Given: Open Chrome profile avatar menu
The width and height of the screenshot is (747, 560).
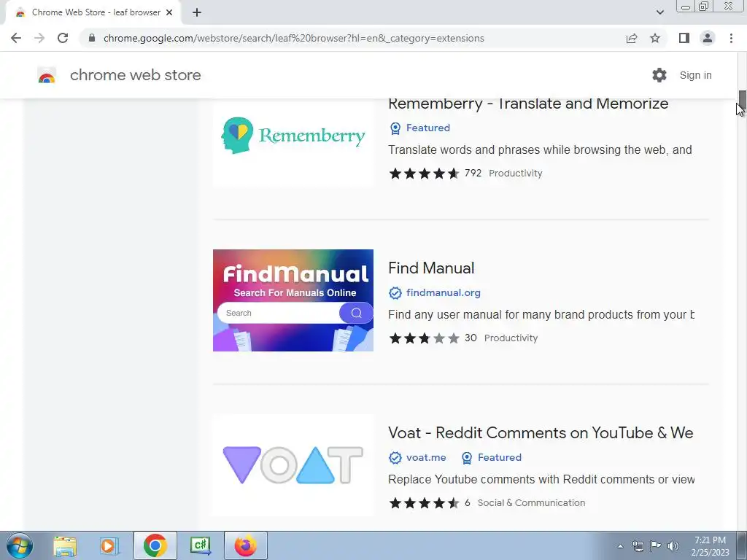Looking at the screenshot, I should (708, 38).
